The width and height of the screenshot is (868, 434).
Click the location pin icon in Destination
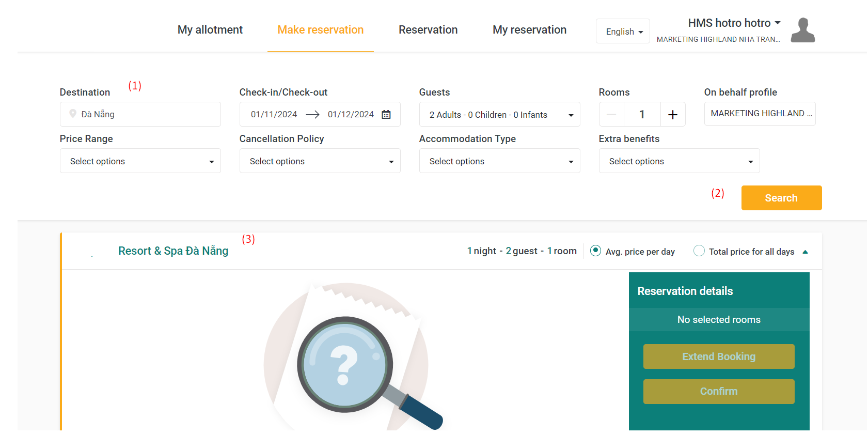(x=73, y=114)
